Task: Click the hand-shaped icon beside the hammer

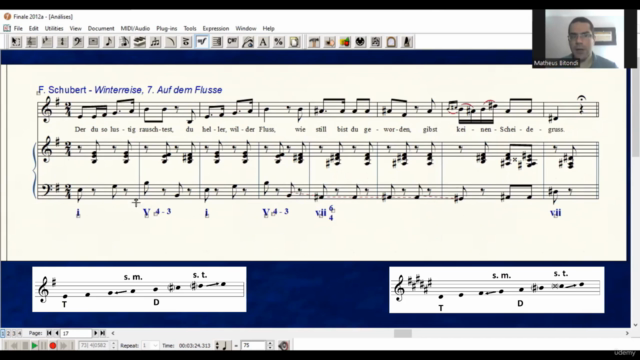Action: click(329, 42)
